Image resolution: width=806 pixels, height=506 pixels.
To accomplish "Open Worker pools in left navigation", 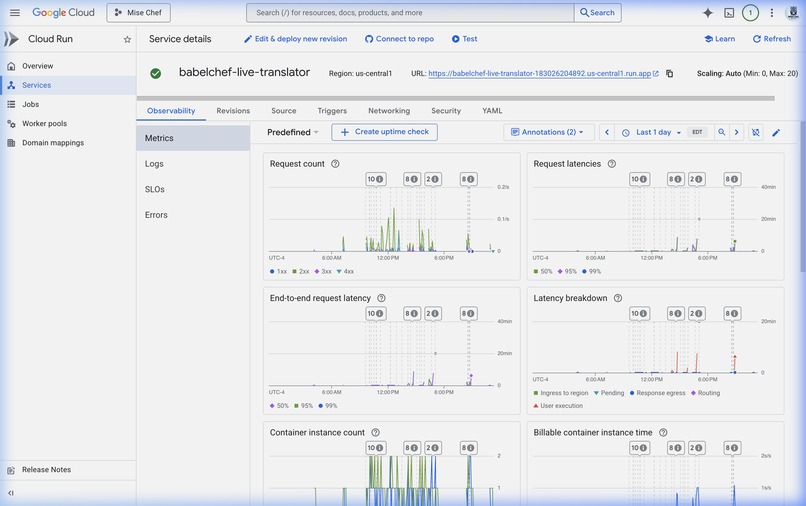I will [68, 123].
